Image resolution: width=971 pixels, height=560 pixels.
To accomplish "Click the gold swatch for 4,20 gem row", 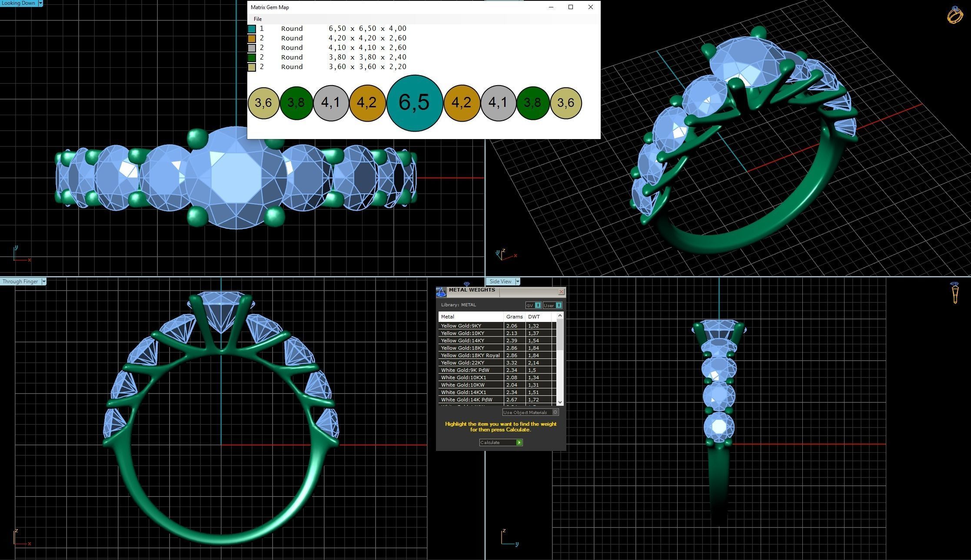I will click(x=252, y=39).
